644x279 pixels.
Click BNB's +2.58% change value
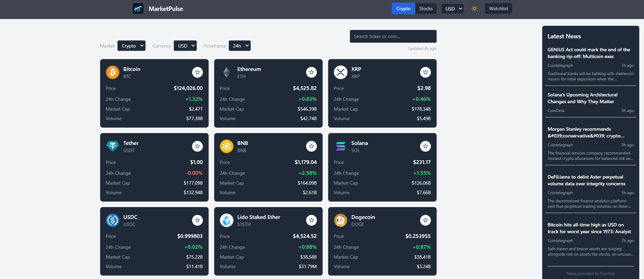(307, 173)
